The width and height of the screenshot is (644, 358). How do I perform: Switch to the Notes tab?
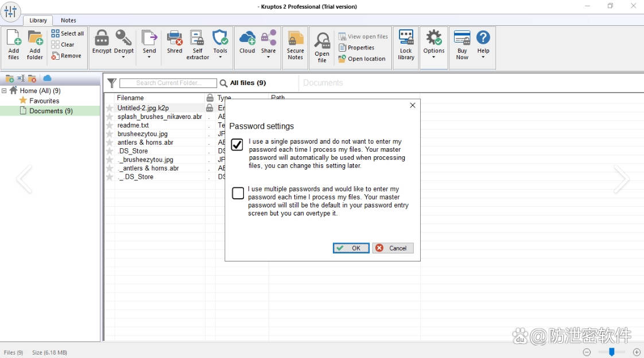[68, 20]
